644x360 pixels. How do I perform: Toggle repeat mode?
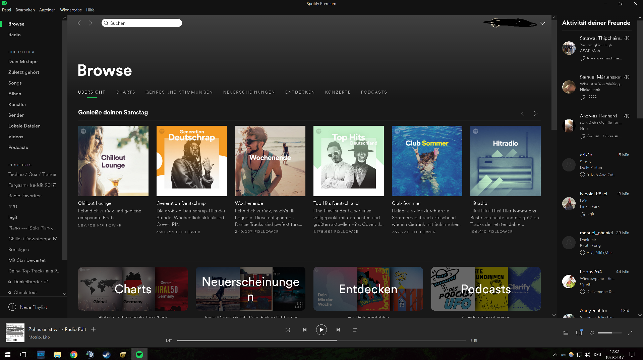pos(355,330)
